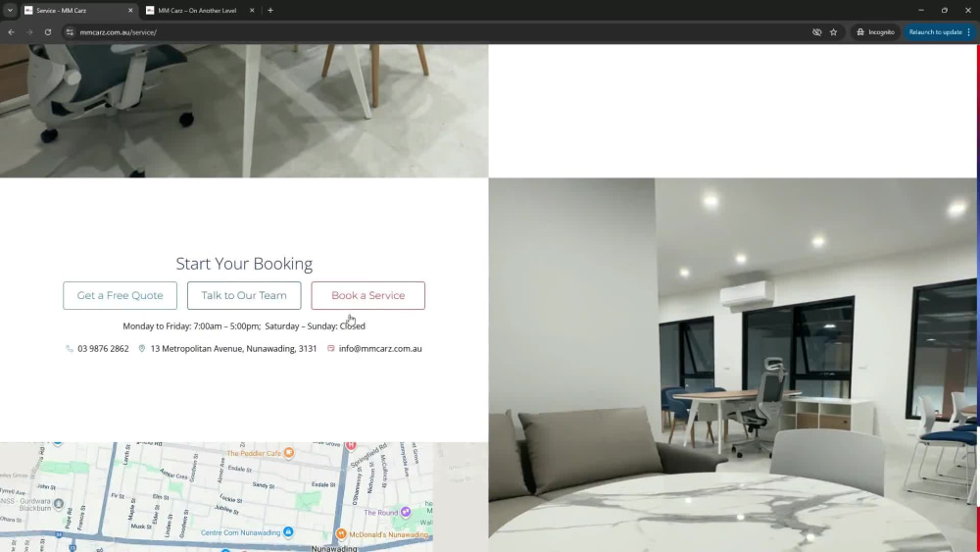Open third-party cookies eye icon
The width and height of the screenshot is (980, 552).
click(x=816, y=32)
